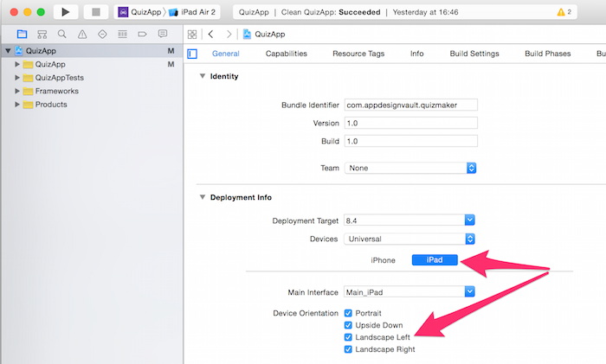Open the Issue navigator
The height and width of the screenshot is (364, 606).
(82, 34)
